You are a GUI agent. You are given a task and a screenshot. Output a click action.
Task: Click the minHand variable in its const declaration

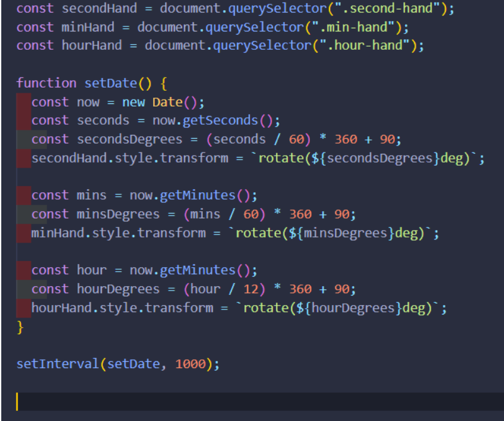point(88,27)
